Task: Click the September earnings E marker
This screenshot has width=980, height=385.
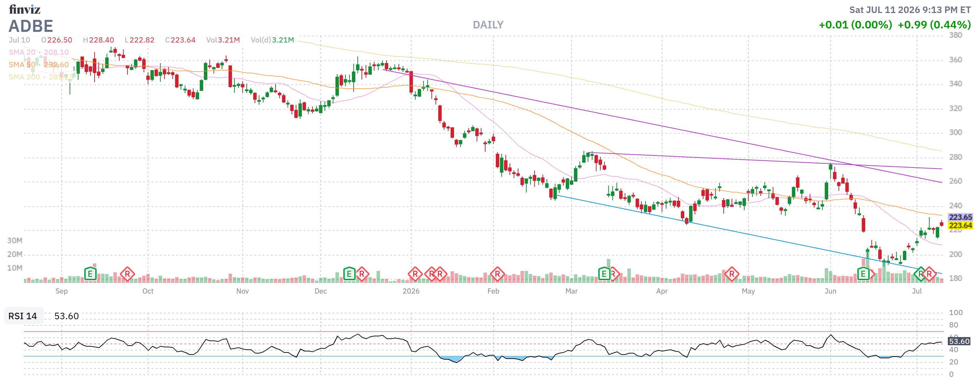Action: pos(90,274)
